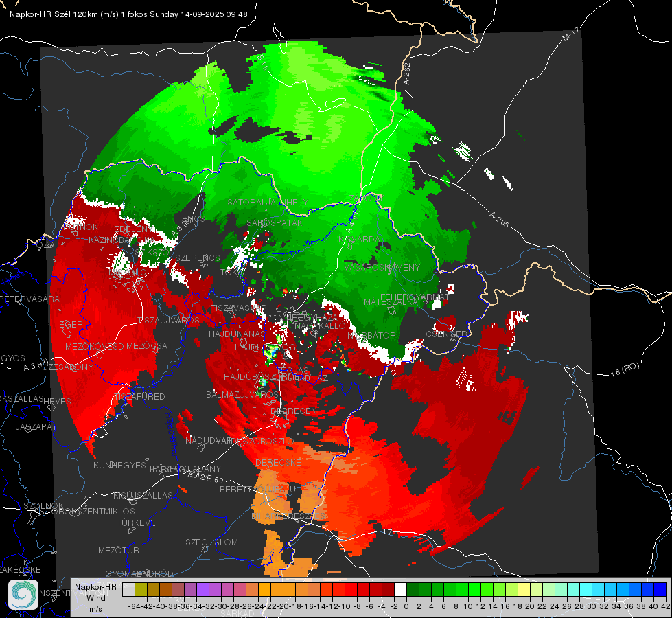
Task: Click the HEVES town label
Action: pyautogui.click(x=58, y=401)
